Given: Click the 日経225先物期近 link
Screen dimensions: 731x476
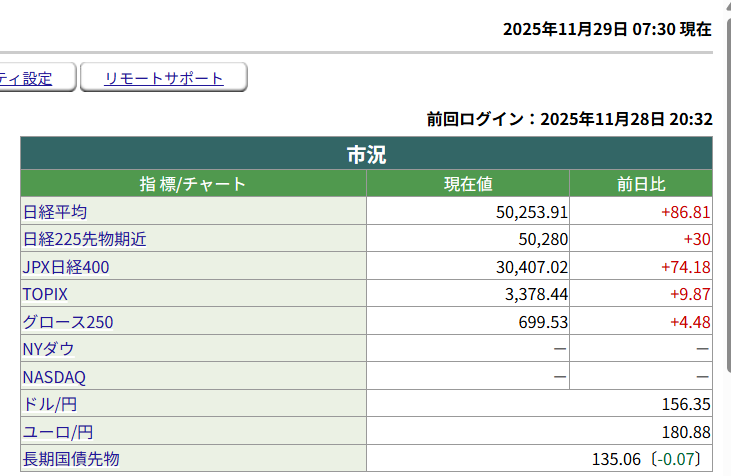Looking at the screenshot, I should 85,239.
